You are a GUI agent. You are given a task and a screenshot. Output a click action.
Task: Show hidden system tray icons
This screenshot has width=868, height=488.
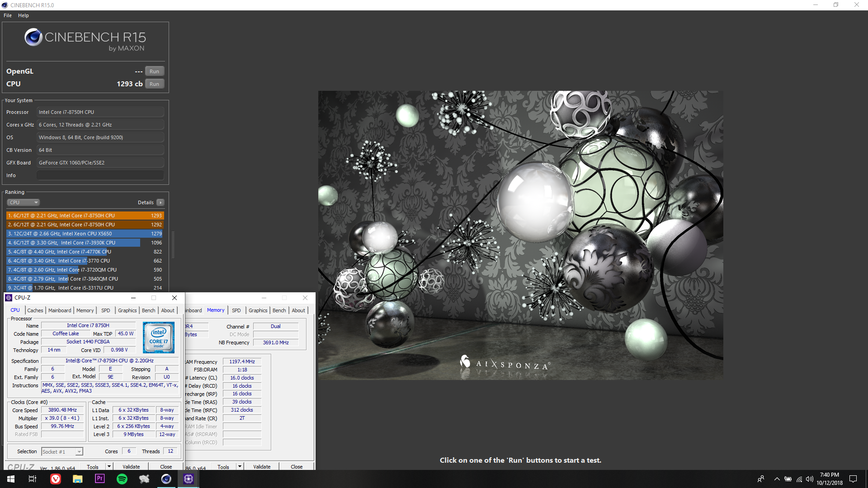(777, 479)
